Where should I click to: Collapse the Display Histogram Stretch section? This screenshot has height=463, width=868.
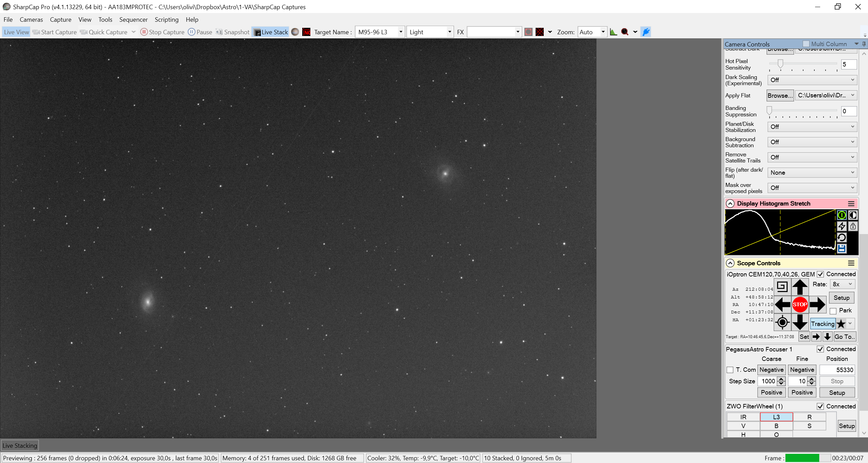(730, 204)
